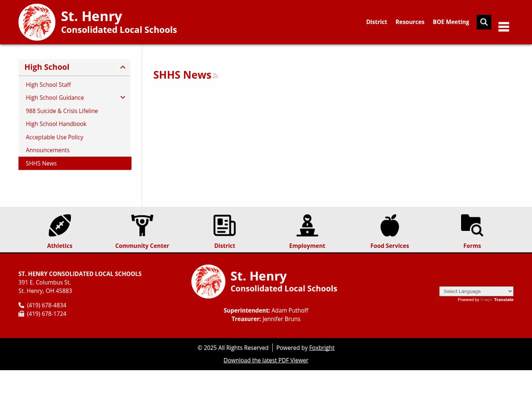Select the Food Services apple icon
The width and height of the screenshot is (532, 399).
pyautogui.click(x=389, y=225)
